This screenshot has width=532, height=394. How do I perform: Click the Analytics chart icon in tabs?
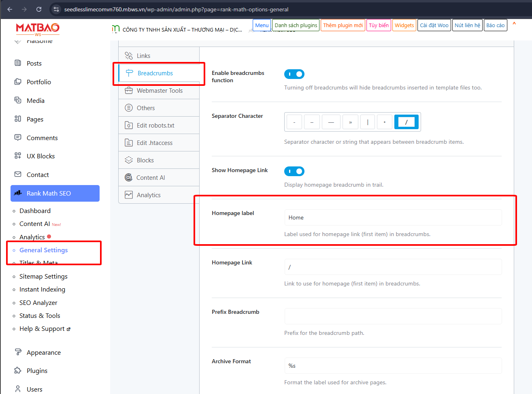tap(129, 195)
